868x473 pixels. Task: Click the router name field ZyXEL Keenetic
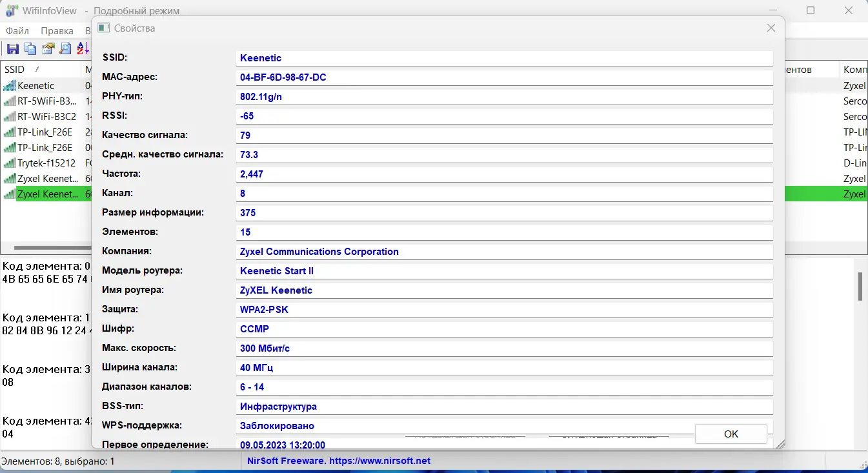pyautogui.click(x=505, y=290)
